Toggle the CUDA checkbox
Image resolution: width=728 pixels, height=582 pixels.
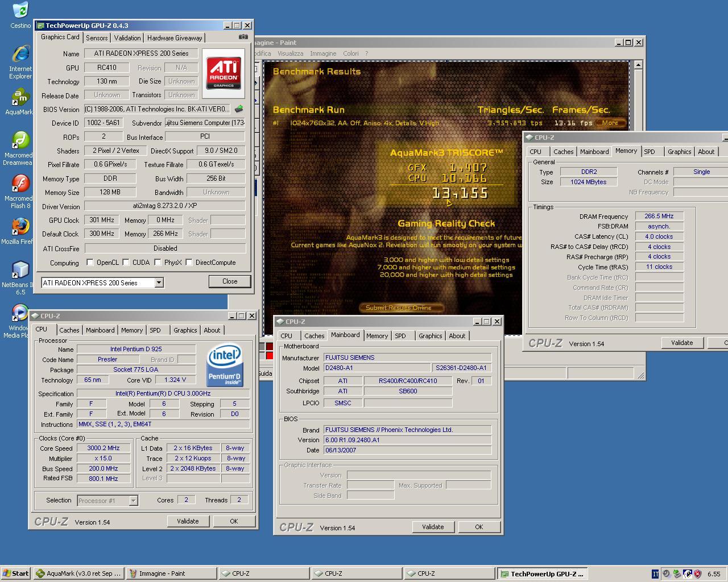pos(126,263)
